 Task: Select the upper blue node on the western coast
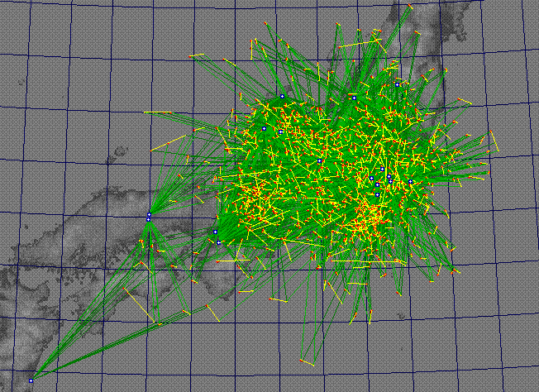point(149,216)
